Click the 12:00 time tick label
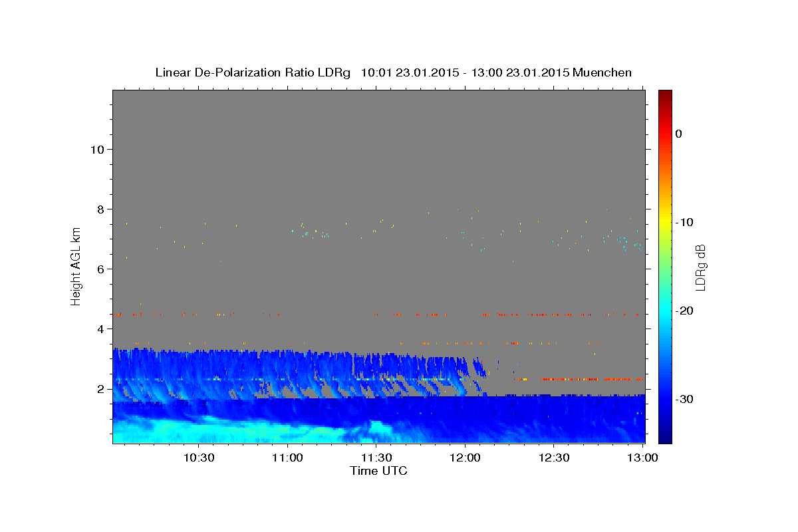The height and width of the screenshot is (532, 798). click(465, 458)
